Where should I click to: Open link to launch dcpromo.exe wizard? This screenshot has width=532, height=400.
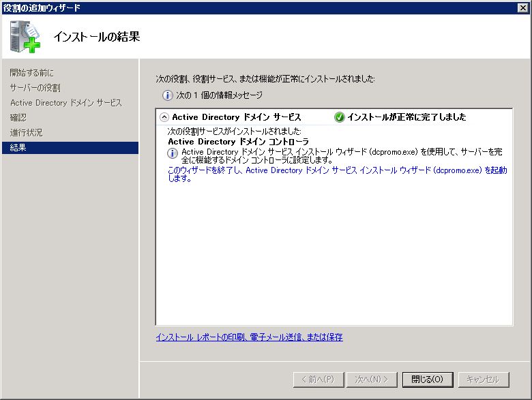[337, 174]
